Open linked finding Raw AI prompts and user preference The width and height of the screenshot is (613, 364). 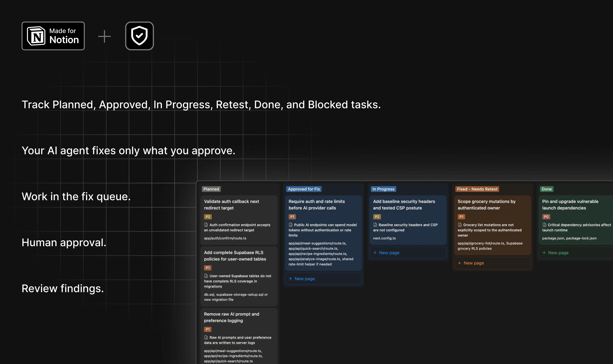coord(238,340)
